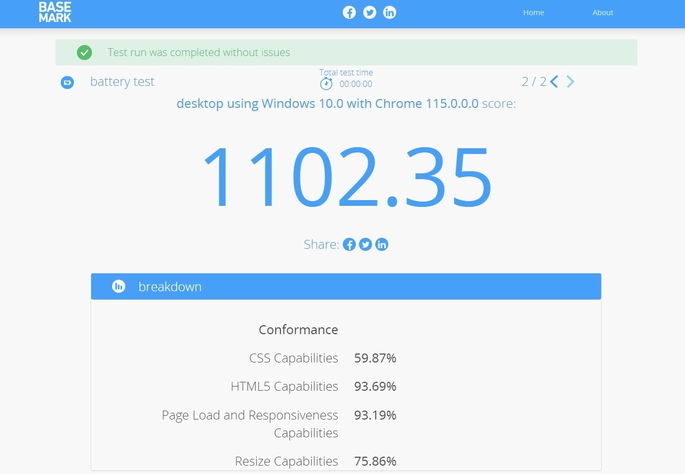Click the 1102.35 score value
The image size is (685, 474).
pyautogui.click(x=346, y=178)
